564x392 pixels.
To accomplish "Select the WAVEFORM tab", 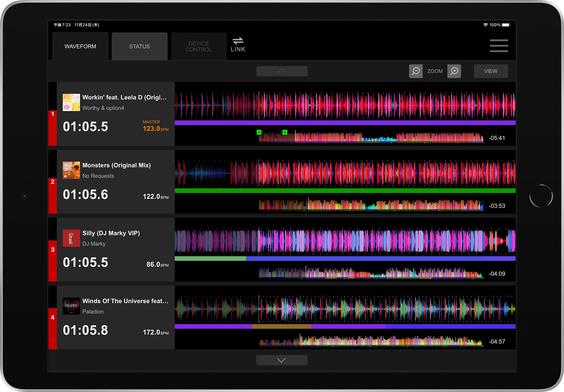I will (80, 46).
